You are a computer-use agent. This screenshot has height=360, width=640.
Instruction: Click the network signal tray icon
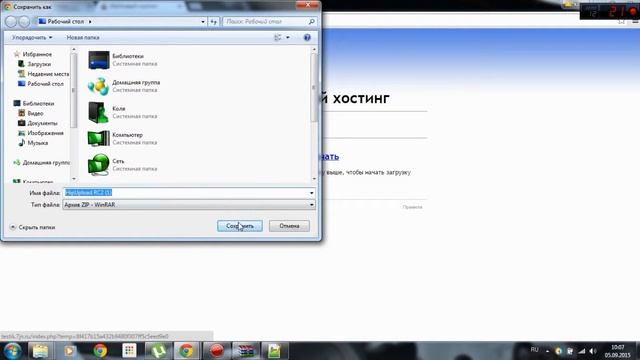[x=582, y=351]
